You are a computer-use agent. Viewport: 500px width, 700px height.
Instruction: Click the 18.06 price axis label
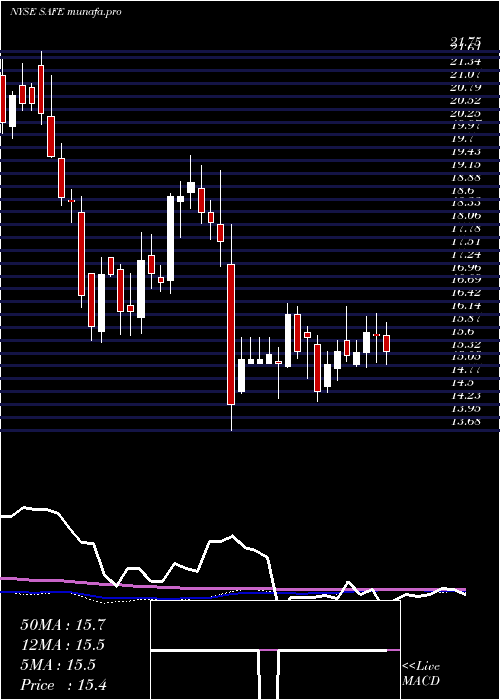[465, 216]
